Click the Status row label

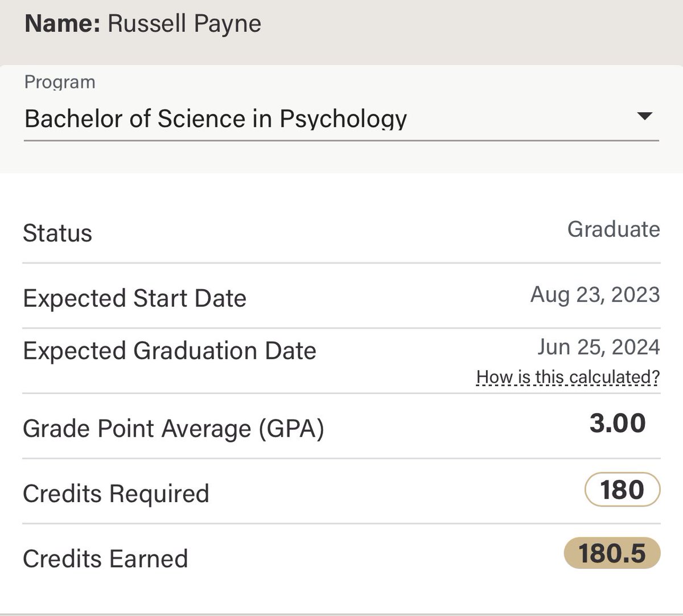pyautogui.click(x=57, y=233)
